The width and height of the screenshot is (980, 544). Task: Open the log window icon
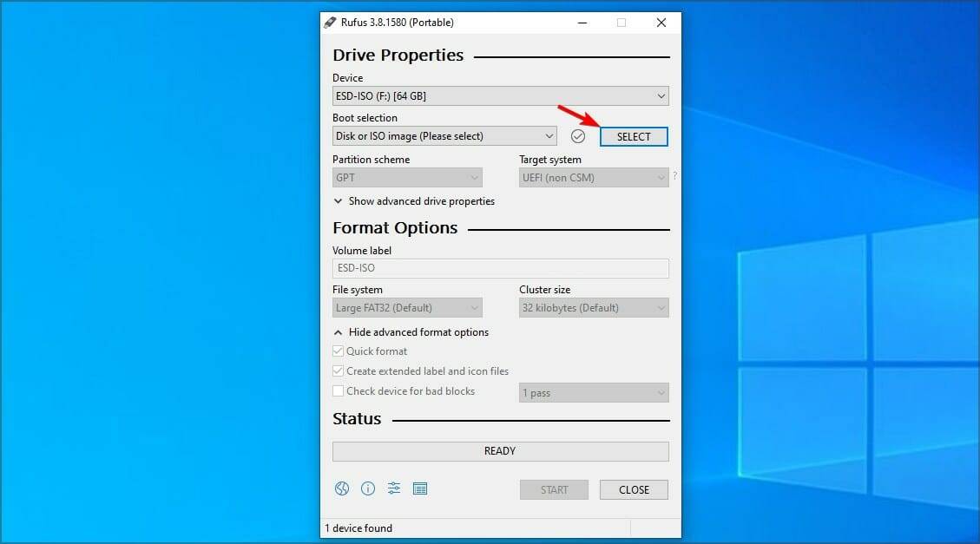[420, 488]
